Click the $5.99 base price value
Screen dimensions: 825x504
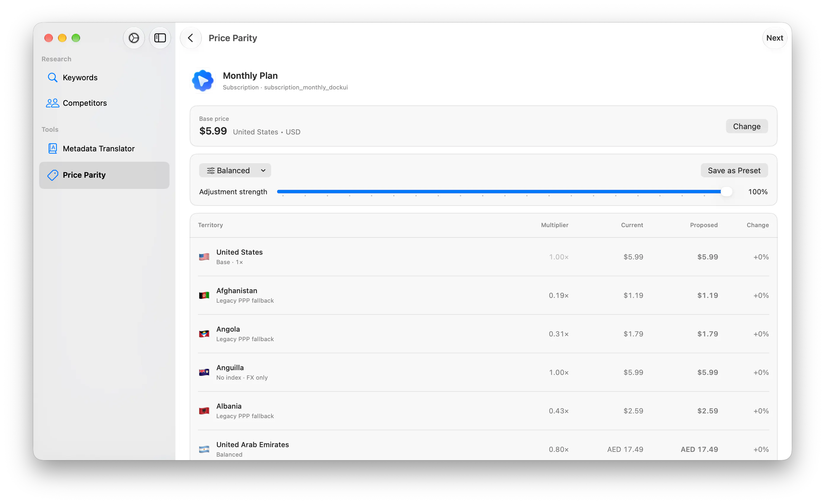pyautogui.click(x=213, y=131)
